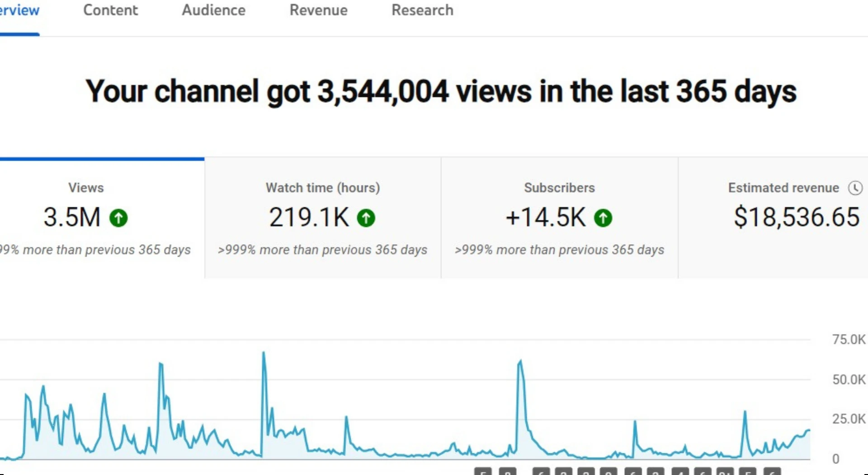Return to the Overview tab
868x475 pixels.
[19, 10]
